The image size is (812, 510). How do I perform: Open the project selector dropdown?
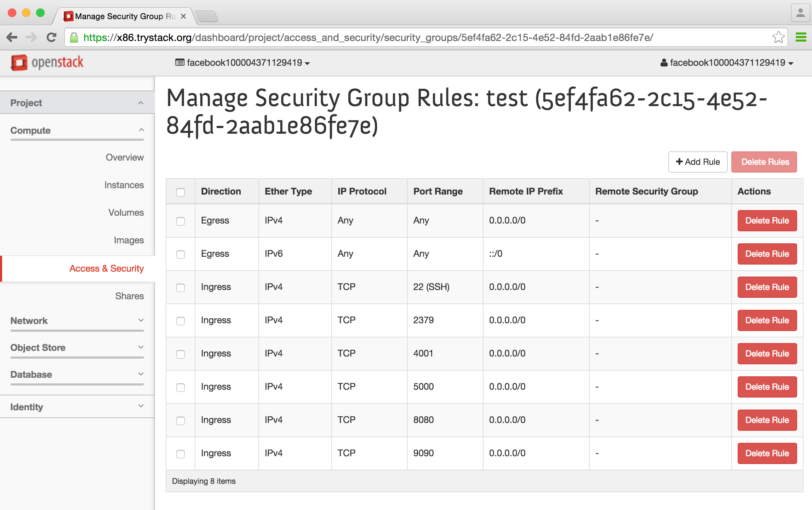point(242,63)
